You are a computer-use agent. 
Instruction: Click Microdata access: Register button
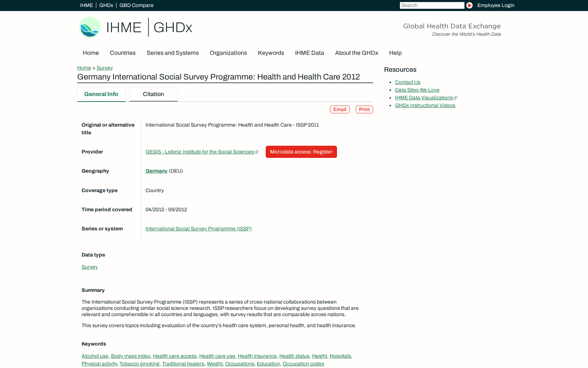point(301,152)
